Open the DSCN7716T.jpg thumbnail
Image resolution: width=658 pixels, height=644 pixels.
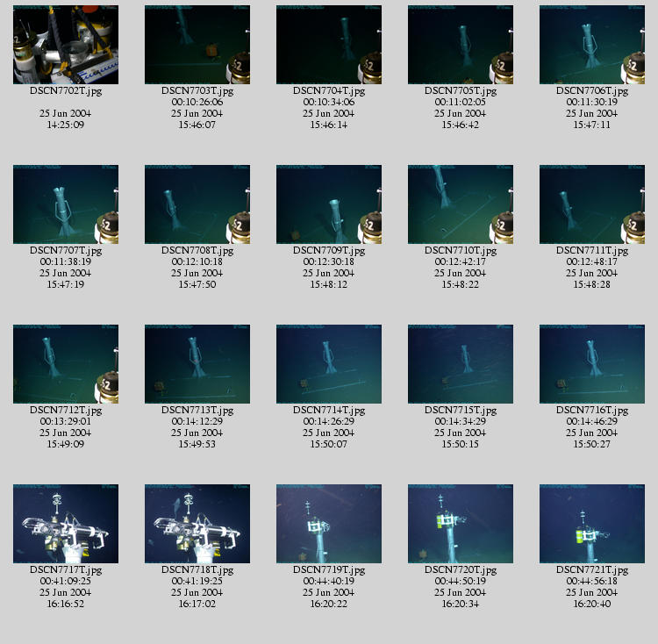pos(592,364)
